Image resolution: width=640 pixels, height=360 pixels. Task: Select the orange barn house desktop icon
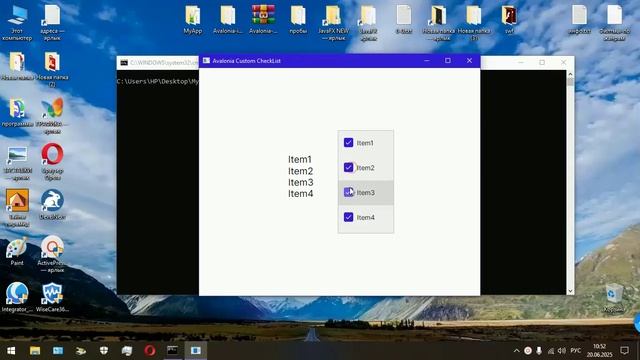[17, 208]
